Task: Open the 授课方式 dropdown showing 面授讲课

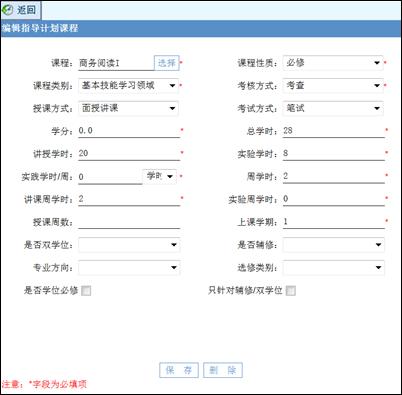Action: click(x=129, y=108)
